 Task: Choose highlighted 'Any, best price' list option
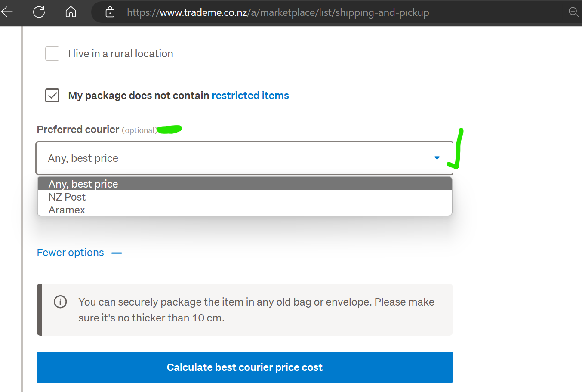[x=83, y=184]
